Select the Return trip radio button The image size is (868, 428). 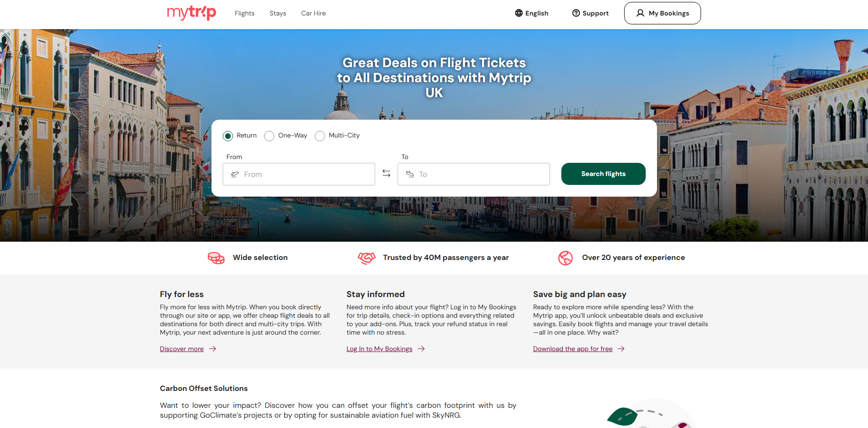tap(228, 136)
